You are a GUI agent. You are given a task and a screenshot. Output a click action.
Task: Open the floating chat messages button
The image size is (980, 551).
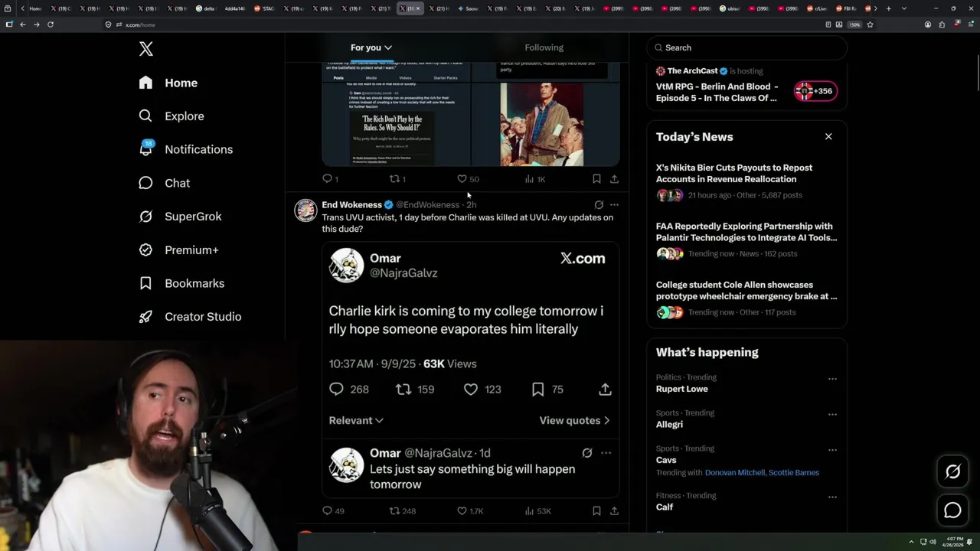952,510
